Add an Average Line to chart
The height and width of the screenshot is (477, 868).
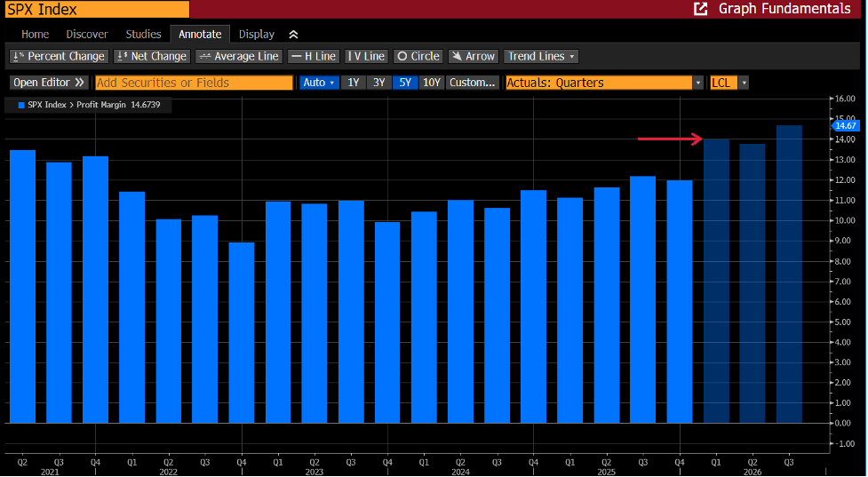pyautogui.click(x=239, y=57)
